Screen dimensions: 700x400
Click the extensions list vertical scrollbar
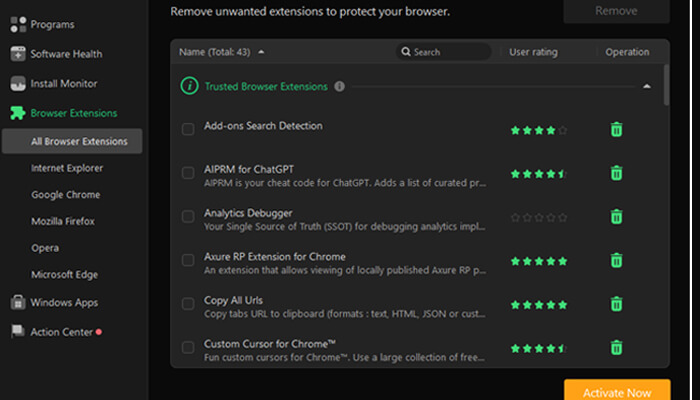[666, 85]
